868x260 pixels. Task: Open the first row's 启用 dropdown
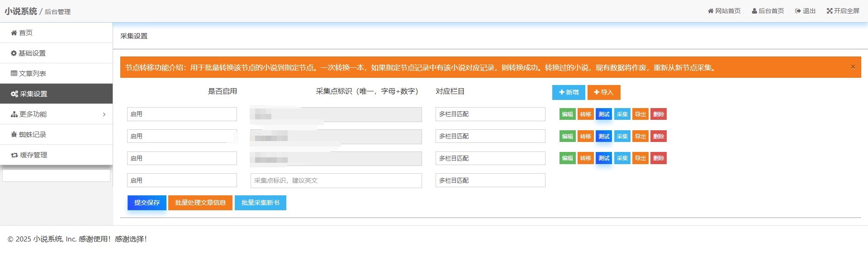tap(182, 114)
